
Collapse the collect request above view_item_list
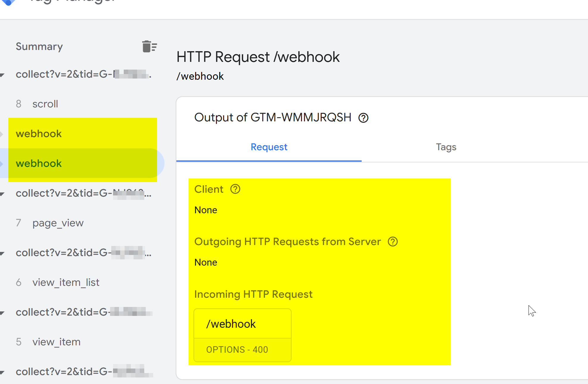tap(2, 253)
